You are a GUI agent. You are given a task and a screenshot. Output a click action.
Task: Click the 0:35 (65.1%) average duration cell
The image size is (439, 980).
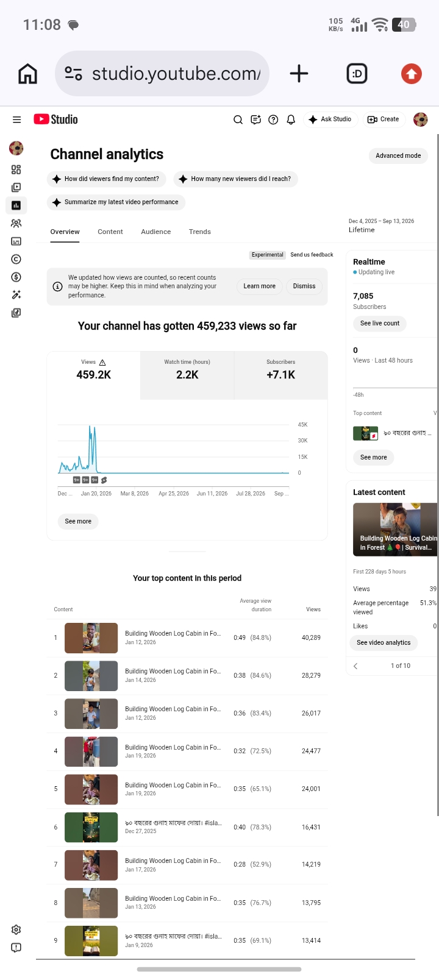click(x=252, y=789)
